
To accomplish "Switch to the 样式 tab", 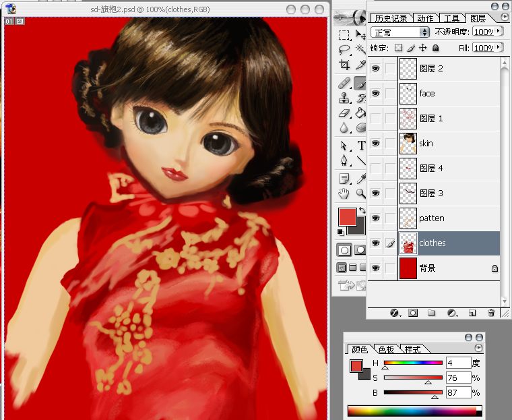I will 412,349.
